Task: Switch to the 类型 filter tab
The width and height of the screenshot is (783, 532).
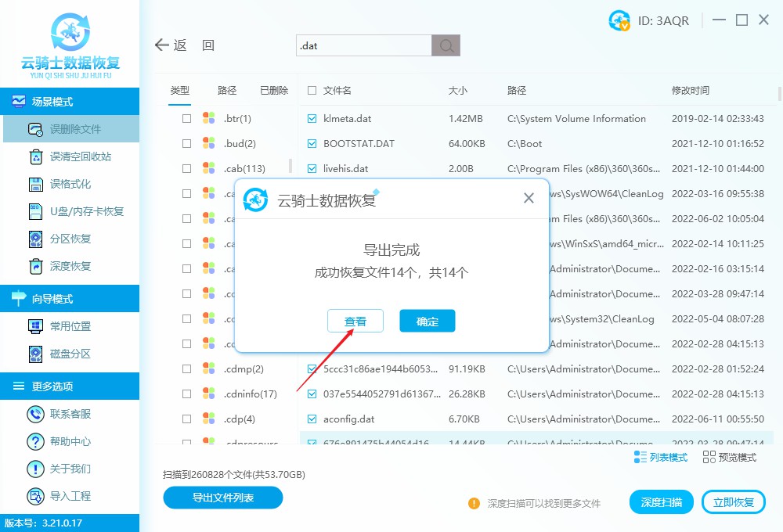Action: point(179,90)
